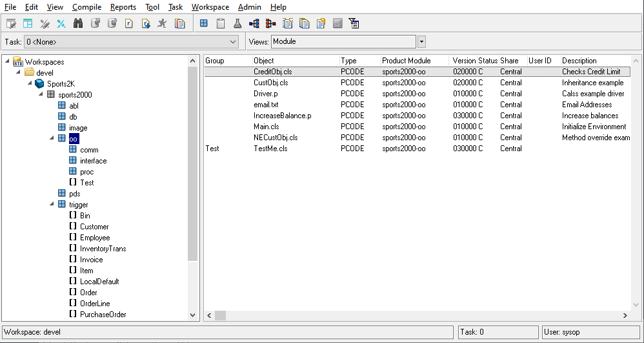
Task: Click the Sports2K blue cube icon
Action: [39, 84]
